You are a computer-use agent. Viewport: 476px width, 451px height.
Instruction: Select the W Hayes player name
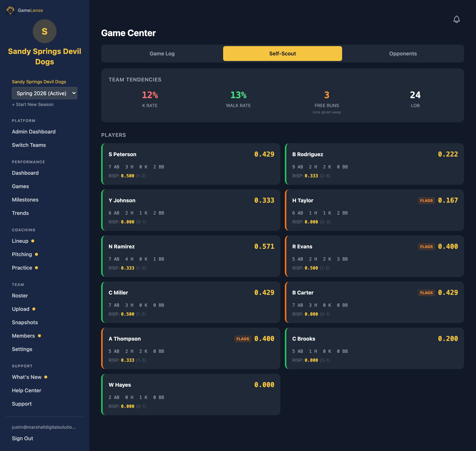[x=120, y=385]
